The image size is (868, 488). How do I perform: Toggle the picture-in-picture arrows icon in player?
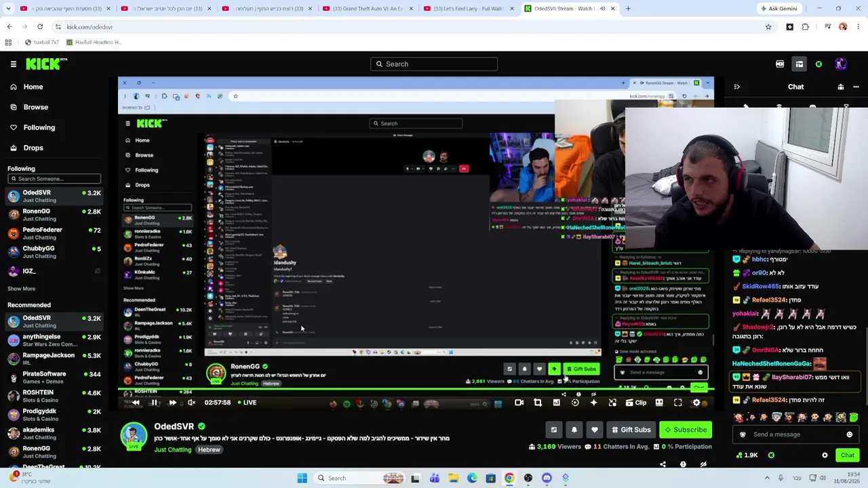point(612,403)
